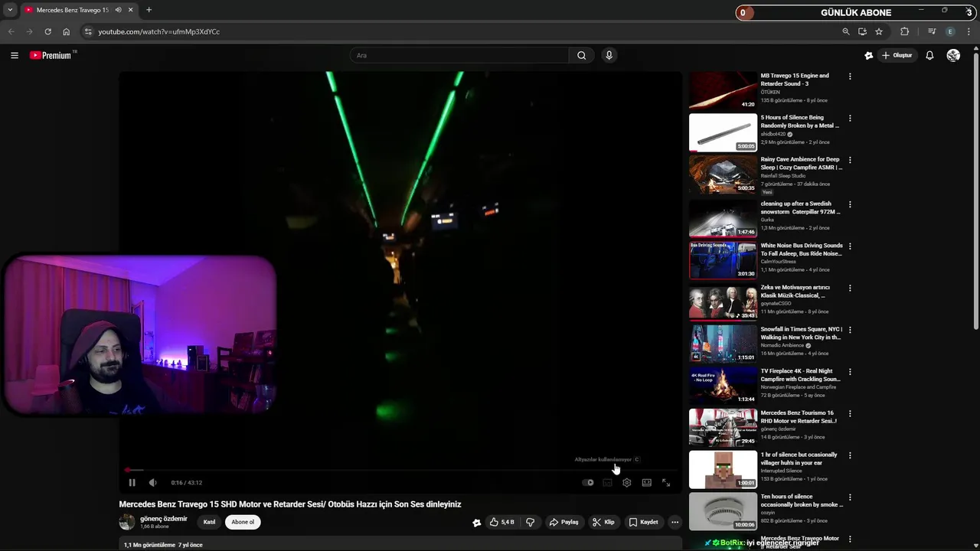Open options for Mercedes Benz Tourismo 16 video
The image size is (980, 551).
849,414
